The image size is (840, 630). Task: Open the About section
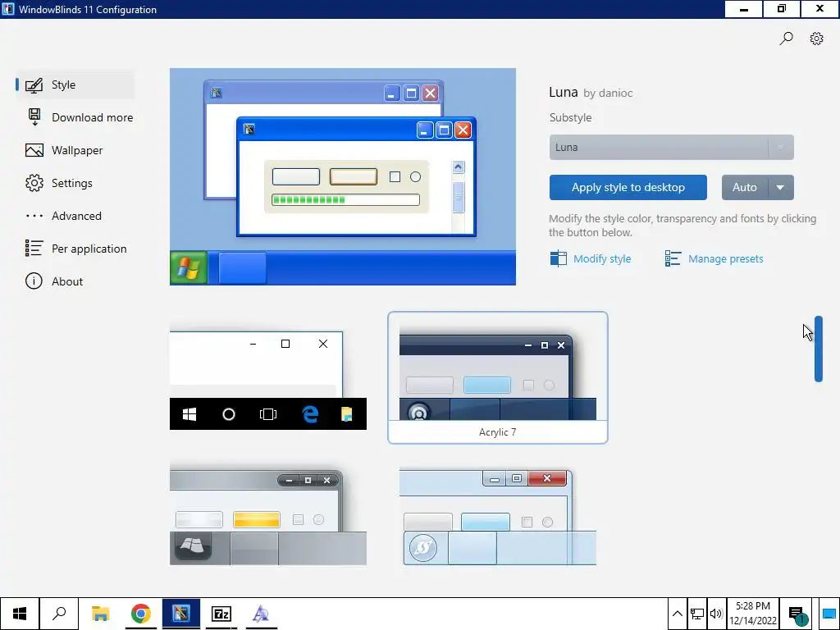(x=67, y=281)
